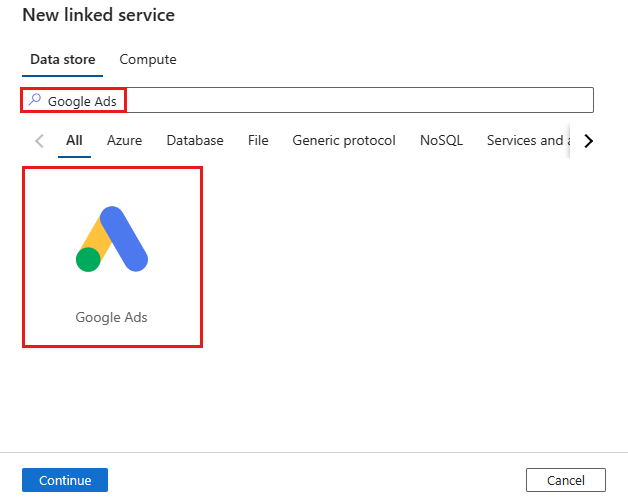
Task: Switch to the Data store tab
Action: pos(62,60)
